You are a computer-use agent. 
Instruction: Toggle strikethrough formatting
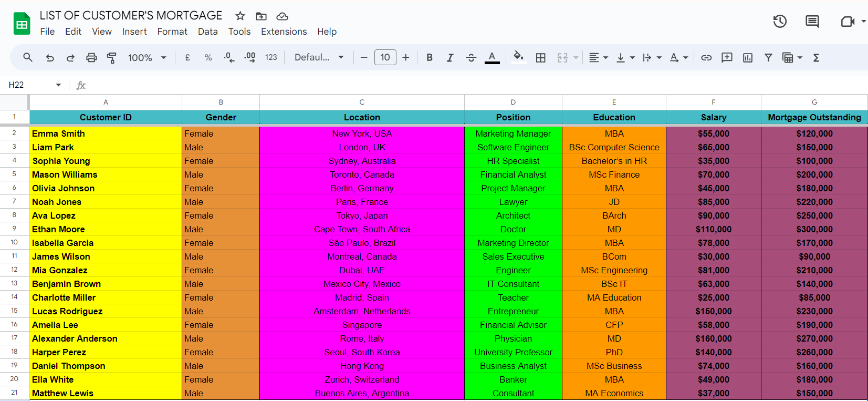[x=471, y=58]
